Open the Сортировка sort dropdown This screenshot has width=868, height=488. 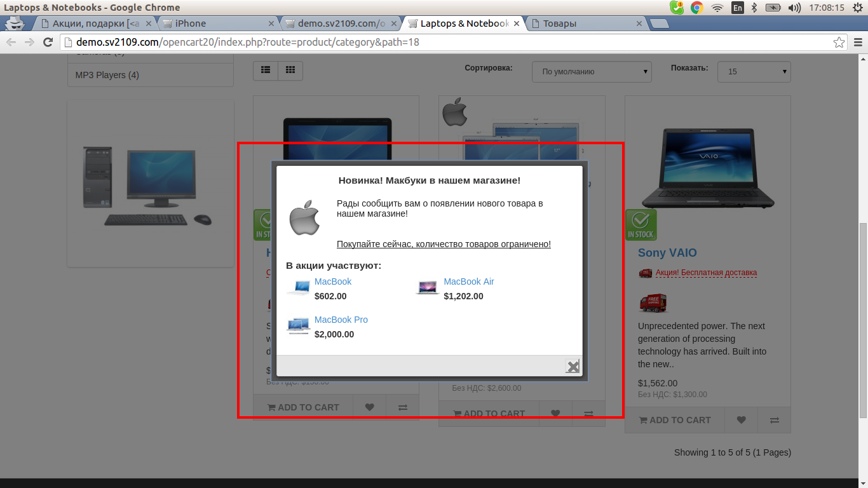click(591, 72)
